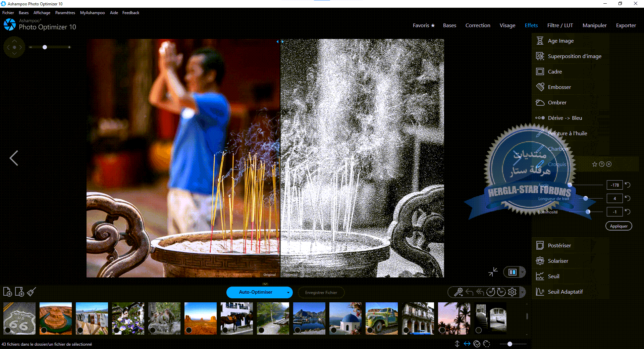Click the Angle value field showing -178
This screenshot has width=644, height=349.
coord(615,185)
